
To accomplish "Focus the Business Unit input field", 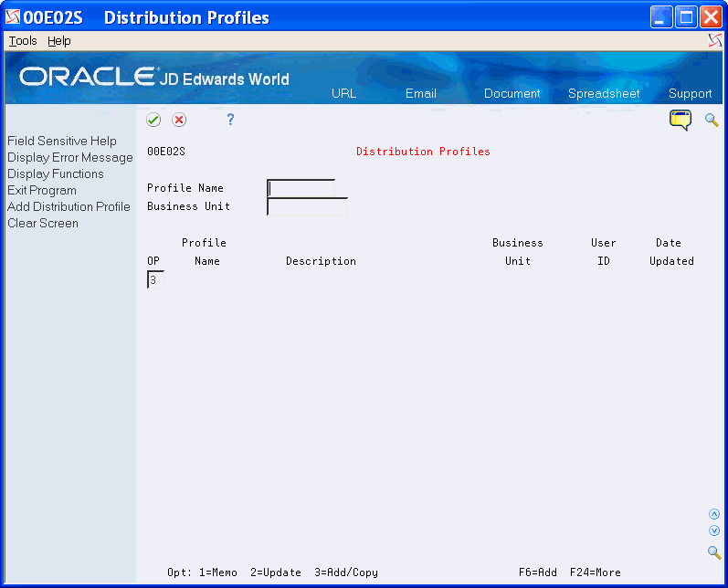I will click(307, 206).
